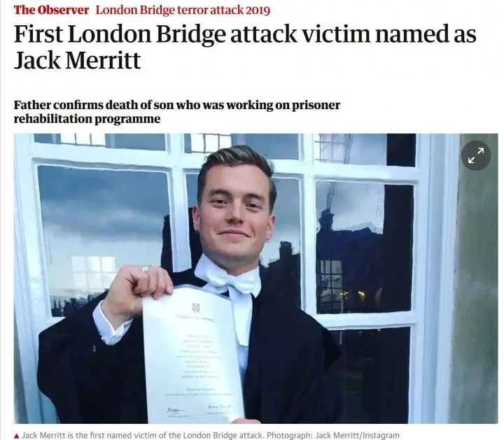Open London Bridge terror attack 2019 topic

pyautogui.click(x=183, y=10)
